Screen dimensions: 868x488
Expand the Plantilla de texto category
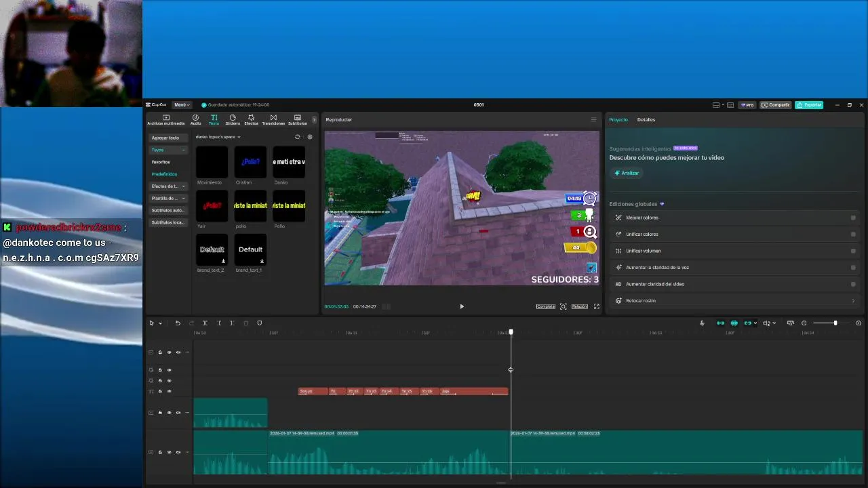pyautogui.click(x=167, y=199)
